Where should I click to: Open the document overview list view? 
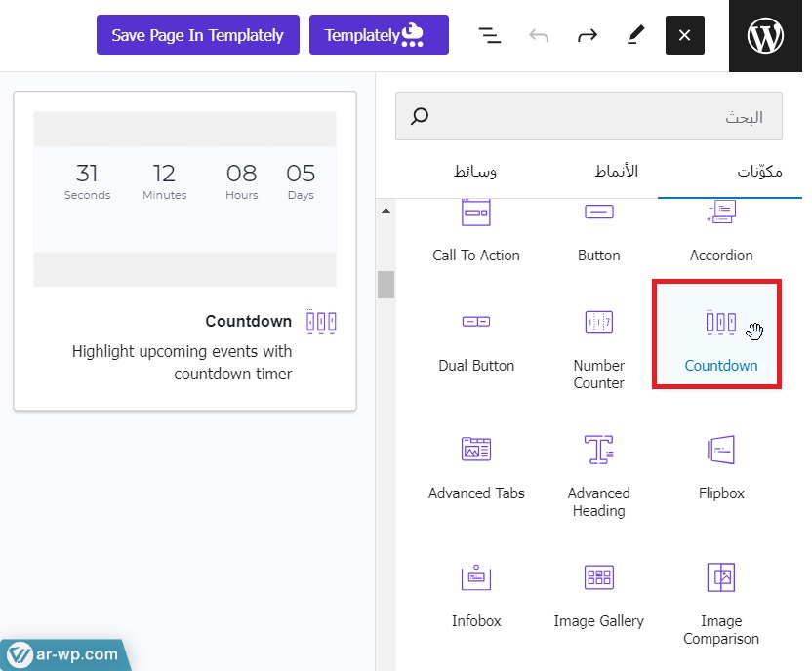coord(489,35)
